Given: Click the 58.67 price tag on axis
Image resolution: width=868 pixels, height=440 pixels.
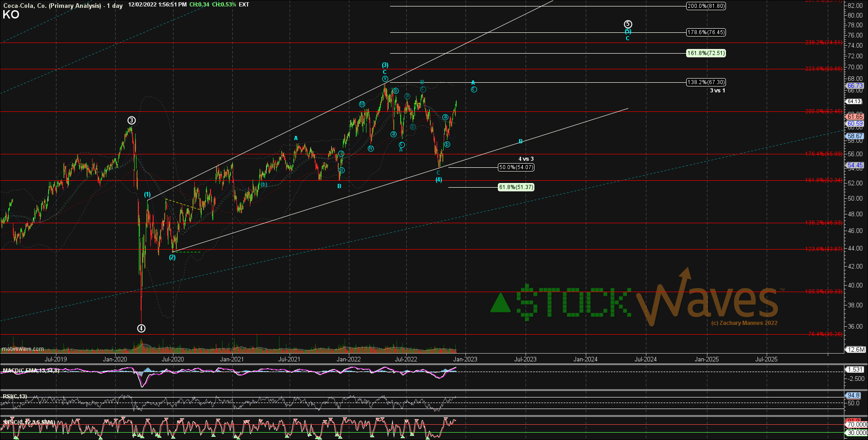Looking at the screenshot, I should coord(855,136).
